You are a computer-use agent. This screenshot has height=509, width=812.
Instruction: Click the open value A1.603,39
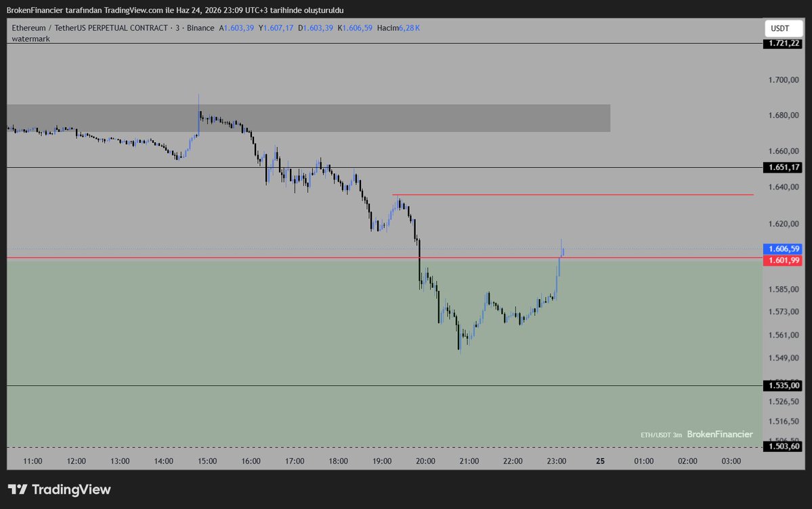coord(236,28)
